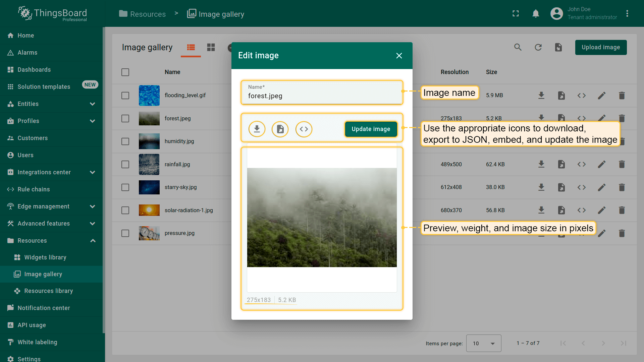Go to Rule chains page
This screenshot has height=362, width=644.
tap(34, 189)
